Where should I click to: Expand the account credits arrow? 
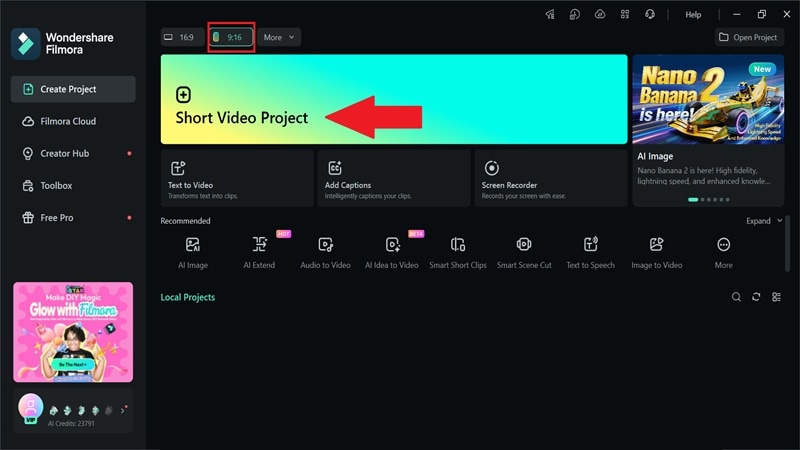coord(122,410)
